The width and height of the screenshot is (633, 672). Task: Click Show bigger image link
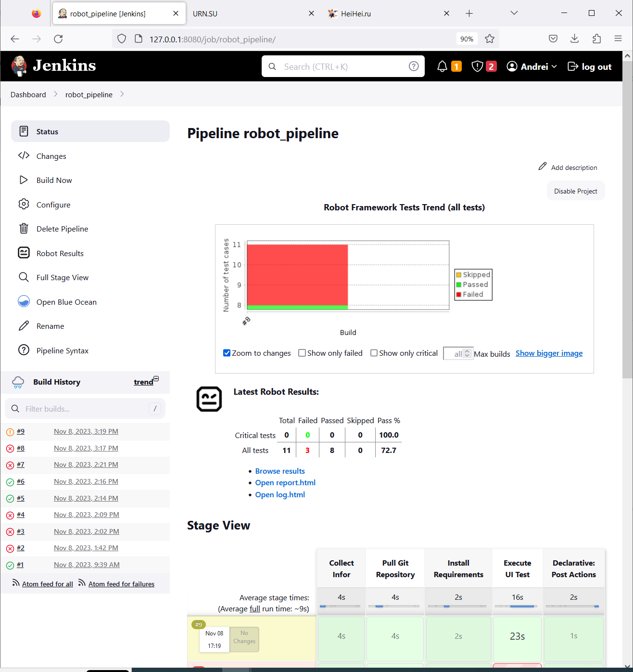click(x=549, y=353)
